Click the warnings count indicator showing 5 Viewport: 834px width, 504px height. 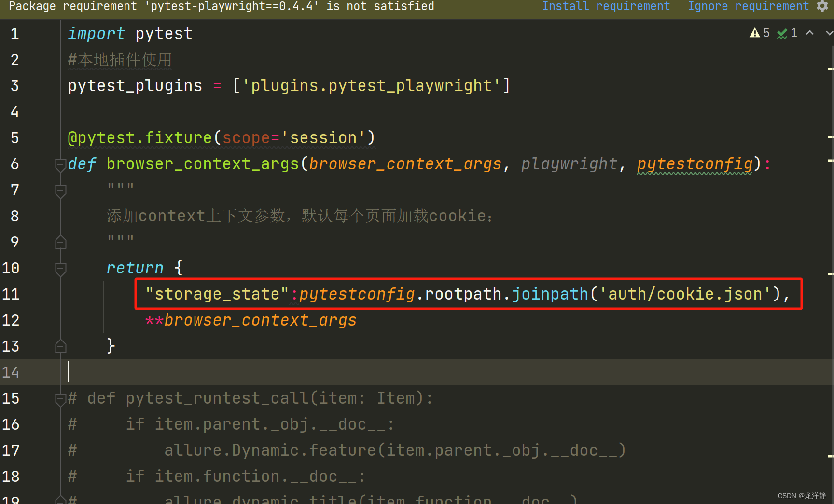tap(760, 33)
